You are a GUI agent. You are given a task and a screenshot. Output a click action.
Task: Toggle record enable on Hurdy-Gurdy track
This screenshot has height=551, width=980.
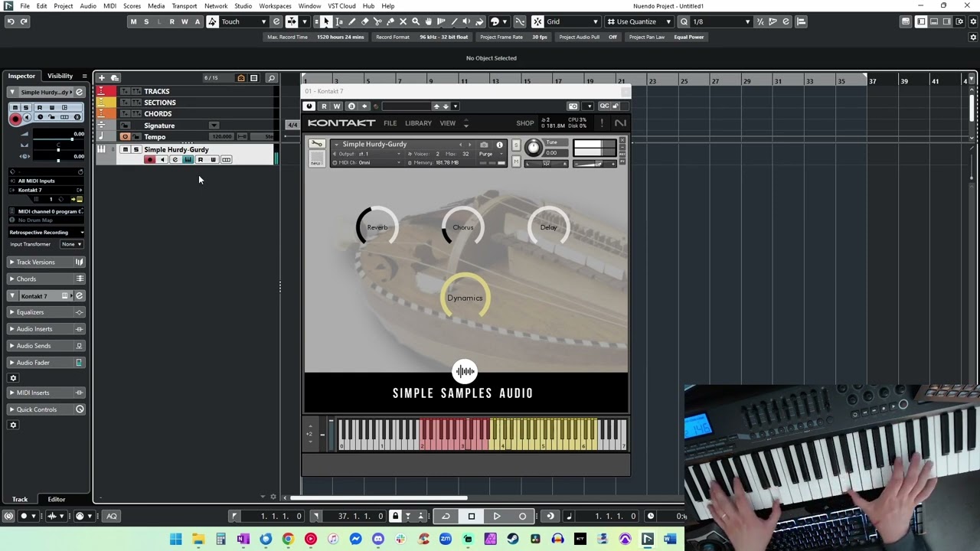[x=150, y=160]
